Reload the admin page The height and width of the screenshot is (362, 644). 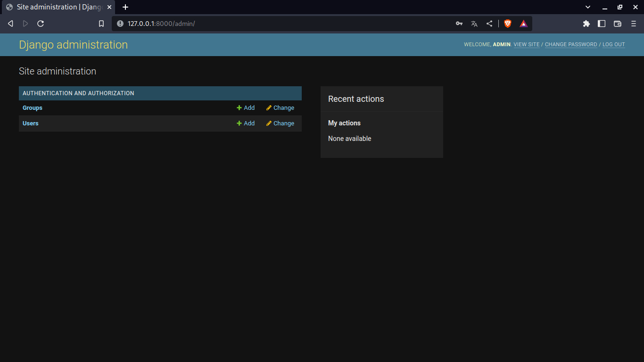coord(41,24)
